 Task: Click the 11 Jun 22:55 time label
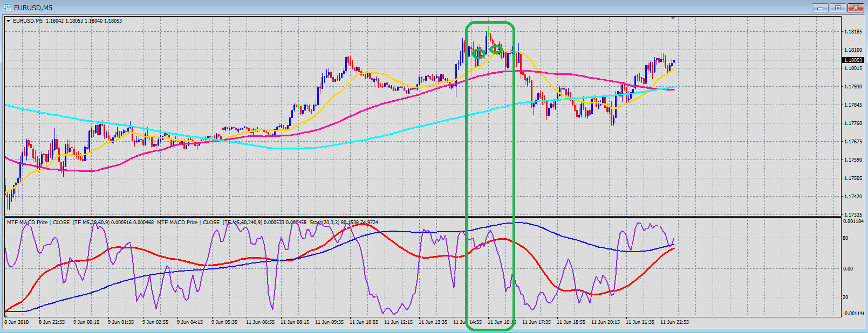(675, 322)
